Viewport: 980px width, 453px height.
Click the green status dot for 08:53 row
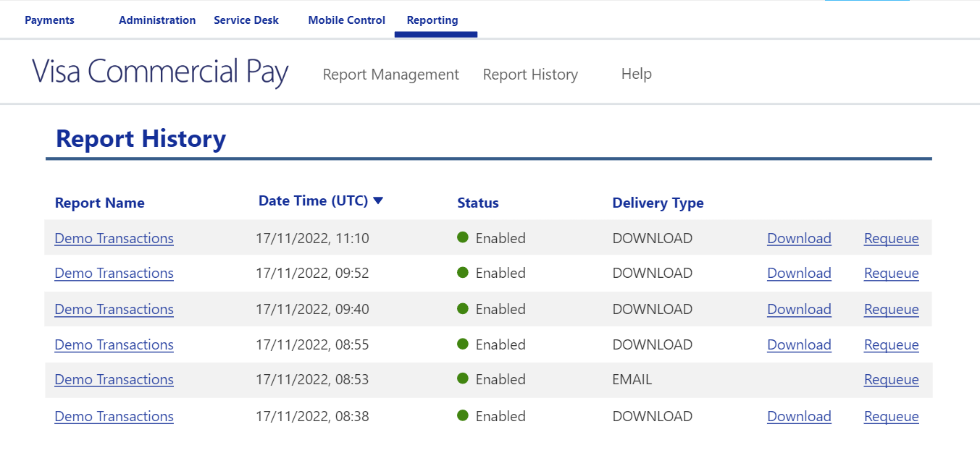click(x=463, y=378)
